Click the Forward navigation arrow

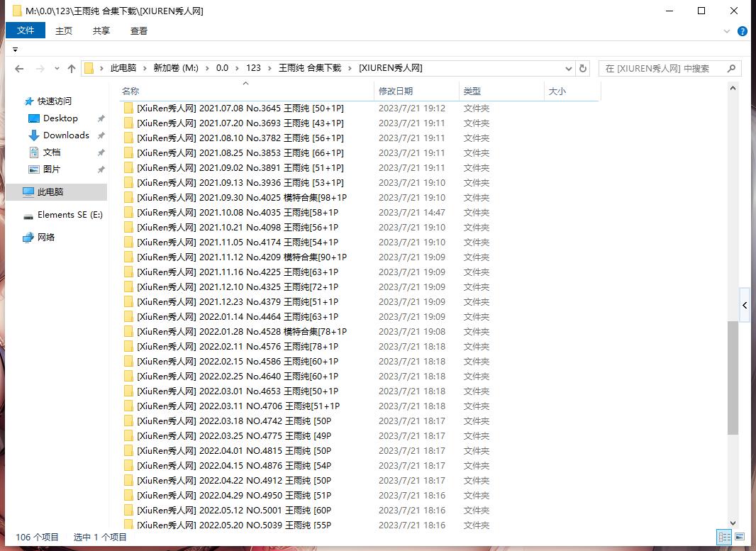[40, 69]
